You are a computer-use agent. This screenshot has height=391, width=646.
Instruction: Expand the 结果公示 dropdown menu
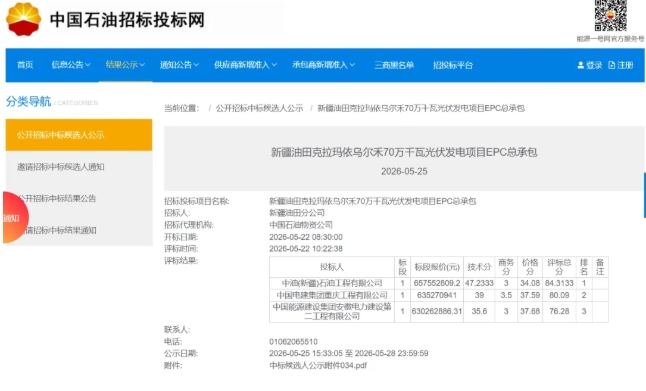click(125, 65)
